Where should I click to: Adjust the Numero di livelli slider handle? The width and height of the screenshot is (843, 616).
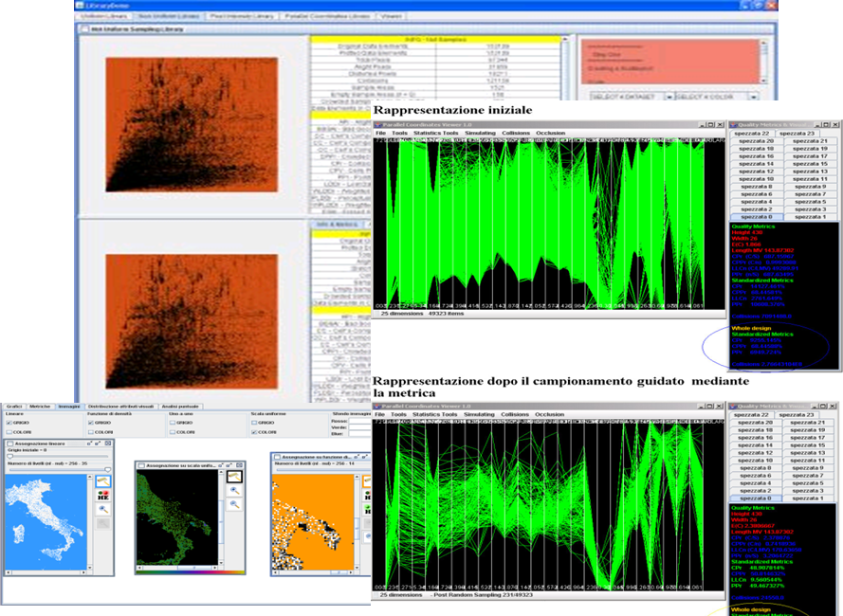click(x=107, y=468)
